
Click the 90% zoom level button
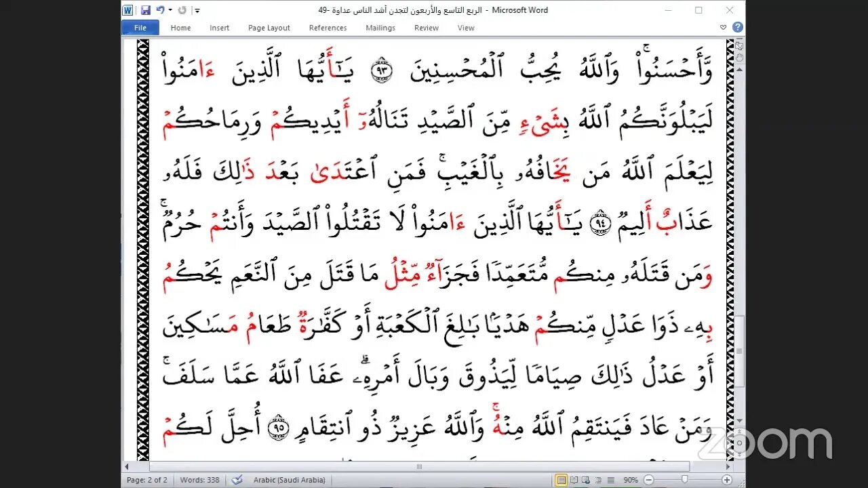pyautogui.click(x=631, y=480)
